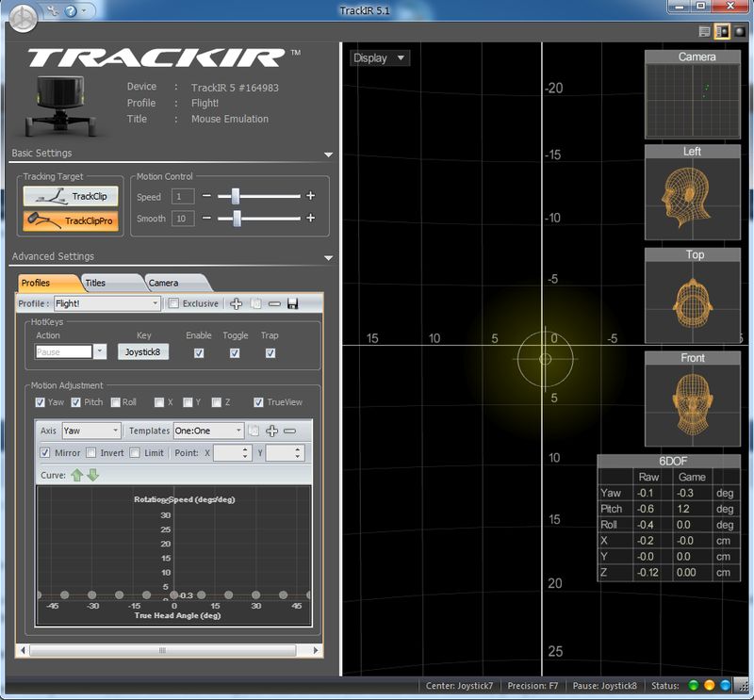Decrease Speed with the minus button
This screenshot has width=754, height=700.
coord(206,196)
